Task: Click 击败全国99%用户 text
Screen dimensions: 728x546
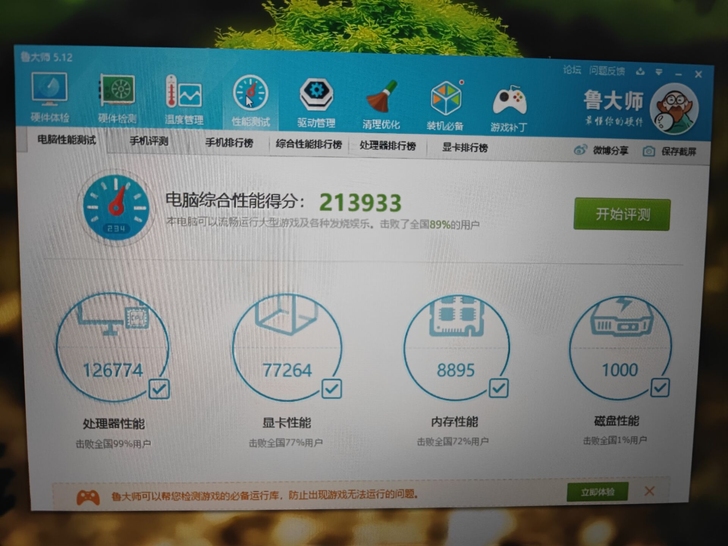Action: click(113, 444)
